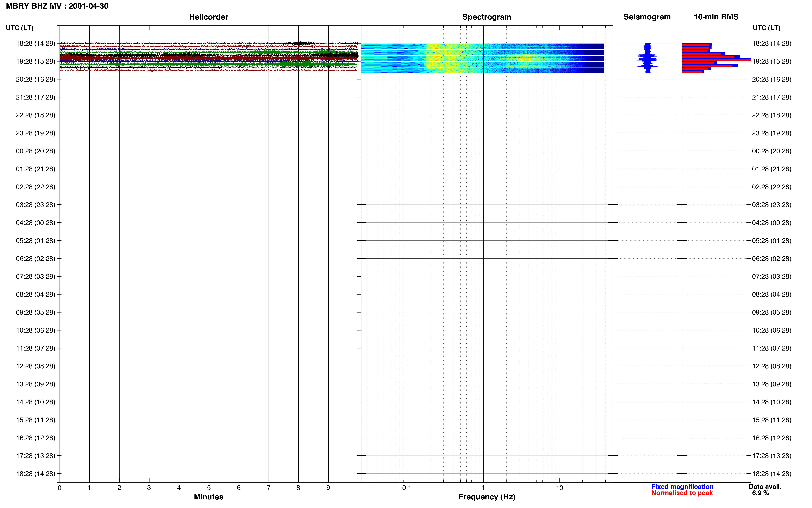The height and width of the screenshot is (508, 812).
Task: Click the colored spectrogram band
Action: pos(482,58)
